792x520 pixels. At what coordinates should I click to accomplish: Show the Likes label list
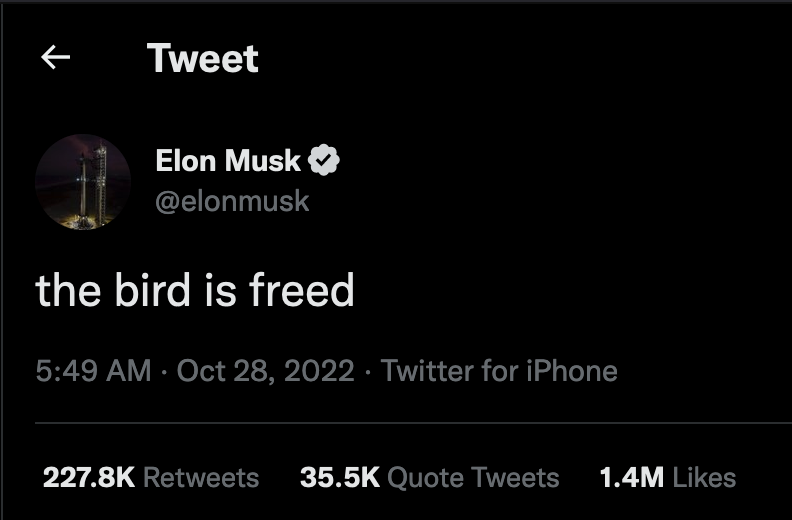point(704,477)
